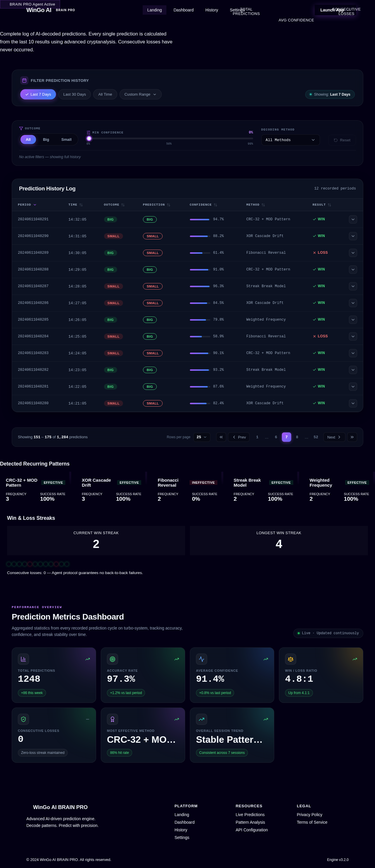Sort the Confidence column via its arrows
Image resolution: width=375 pixels, height=868 pixels.
click(215, 205)
